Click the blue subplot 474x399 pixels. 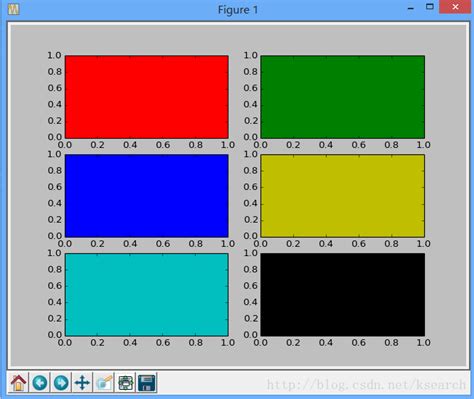pyautogui.click(x=147, y=196)
